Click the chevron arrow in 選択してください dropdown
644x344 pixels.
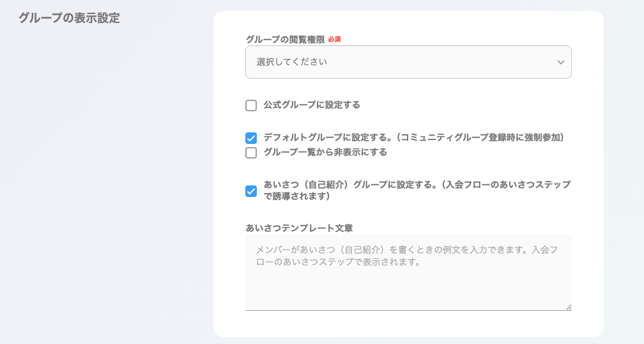(x=560, y=63)
